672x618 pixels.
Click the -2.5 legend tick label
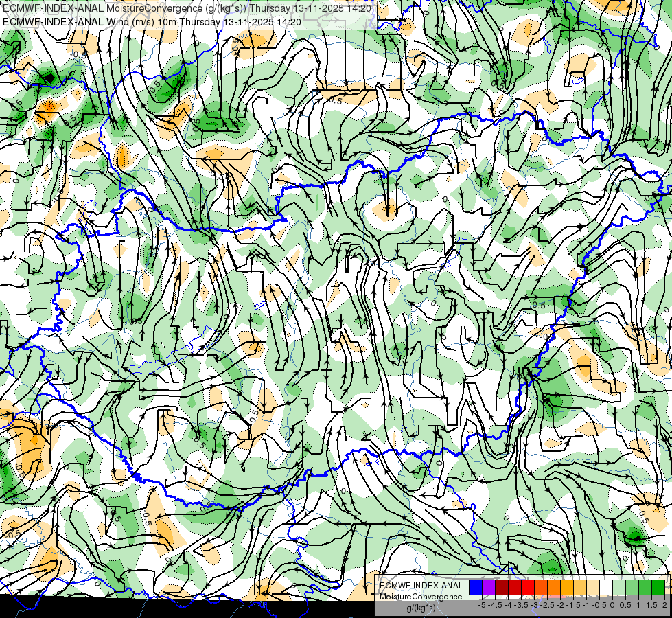tap(547, 605)
